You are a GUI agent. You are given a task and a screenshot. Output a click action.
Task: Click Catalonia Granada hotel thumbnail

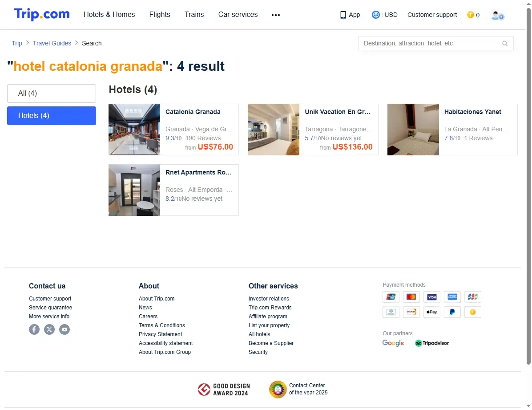pyautogui.click(x=134, y=130)
